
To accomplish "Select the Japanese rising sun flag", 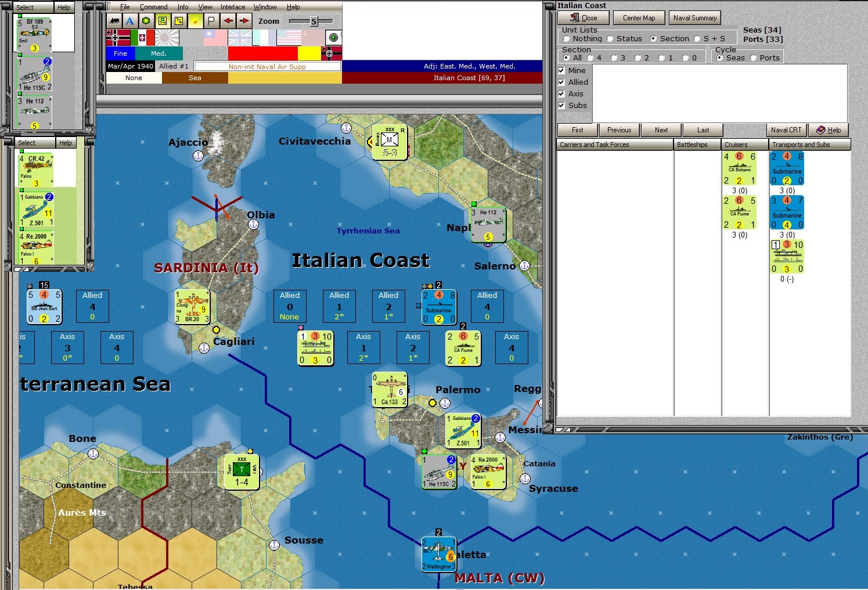I will point(167,38).
